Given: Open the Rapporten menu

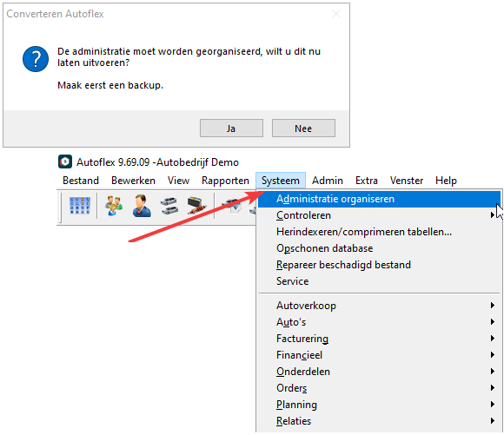Looking at the screenshot, I should [x=225, y=181].
